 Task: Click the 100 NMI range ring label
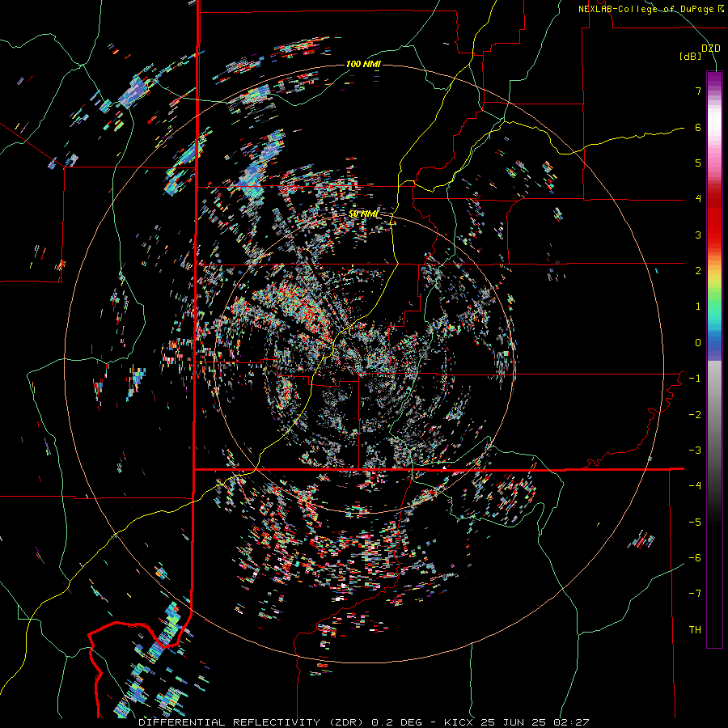363,64
